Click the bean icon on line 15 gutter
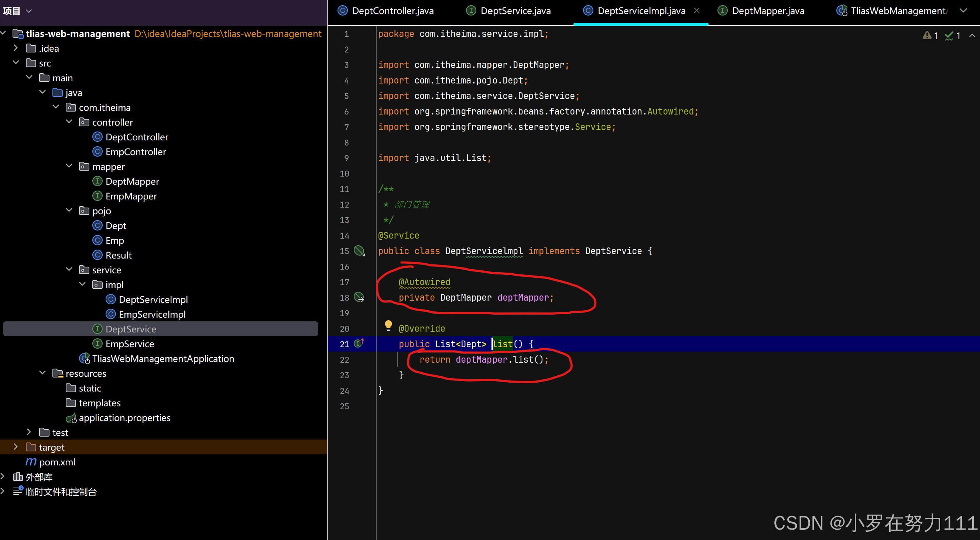Image resolution: width=980 pixels, height=540 pixels. coord(359,251)
